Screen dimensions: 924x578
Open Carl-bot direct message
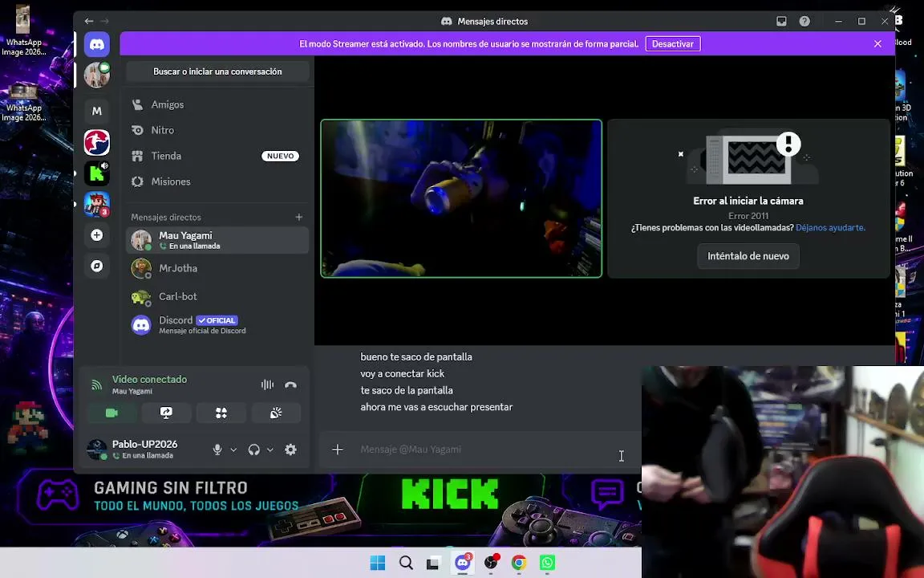click(x=217, y=297)
